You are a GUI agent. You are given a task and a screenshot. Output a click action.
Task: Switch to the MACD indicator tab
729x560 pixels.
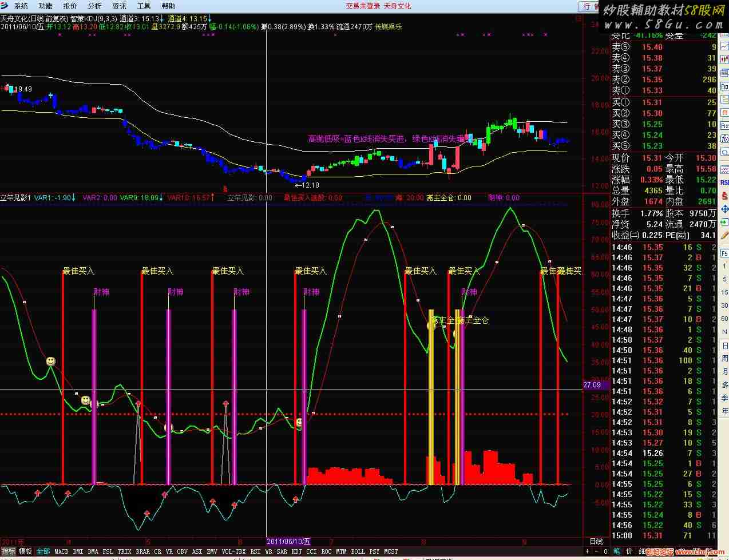coord(61,551)
